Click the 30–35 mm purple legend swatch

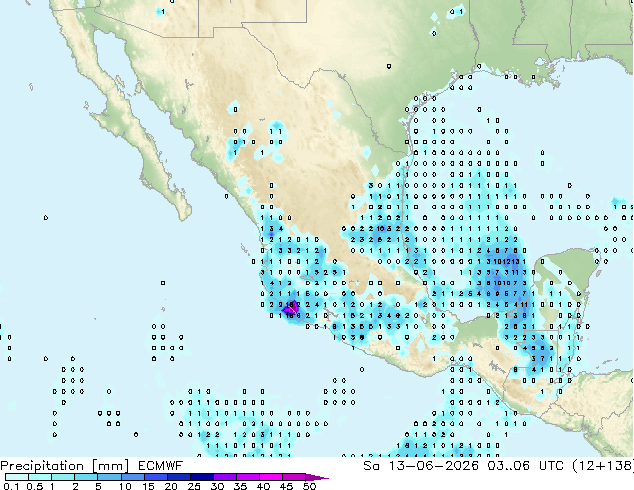click(224, 477)
